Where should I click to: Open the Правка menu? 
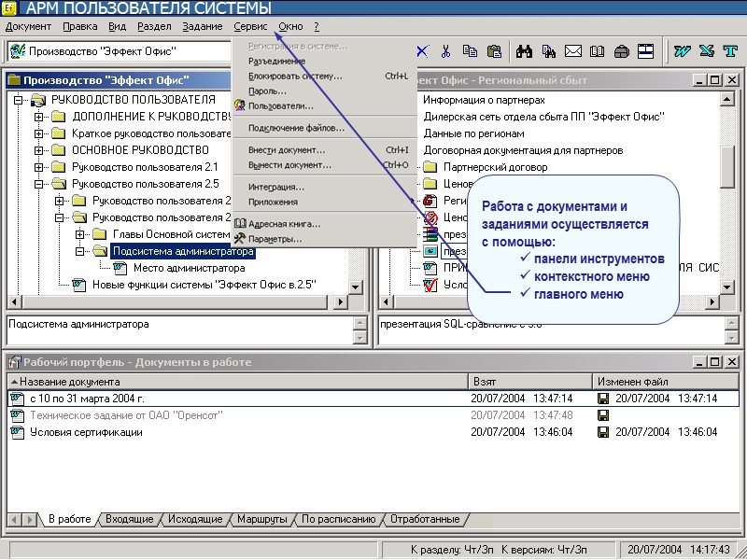click(80, 27)
